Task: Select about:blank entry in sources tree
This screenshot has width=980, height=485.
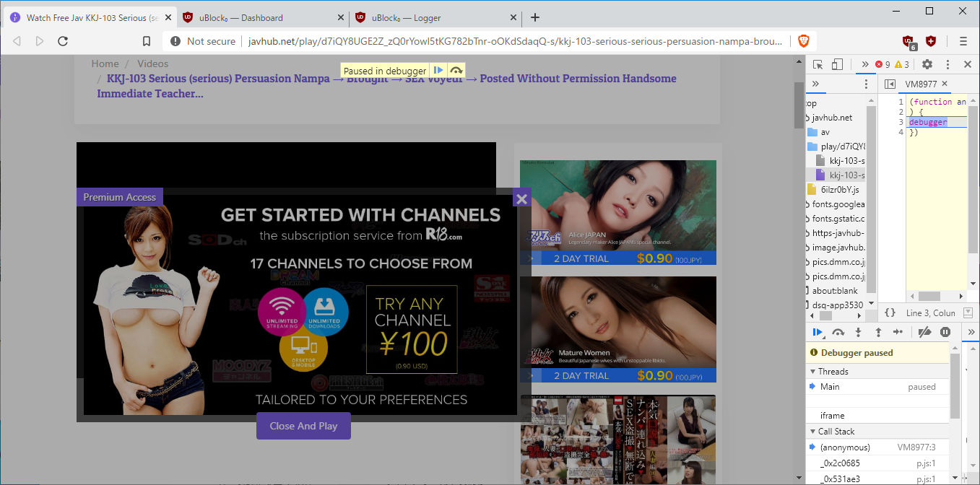Action: click(x=835, y=291)
